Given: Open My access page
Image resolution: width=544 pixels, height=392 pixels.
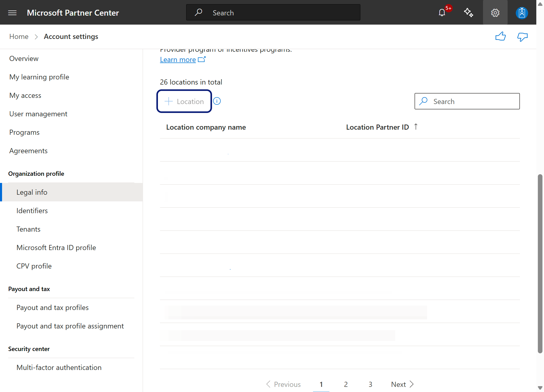Looking at the screenshot, I should pos(25,96).
